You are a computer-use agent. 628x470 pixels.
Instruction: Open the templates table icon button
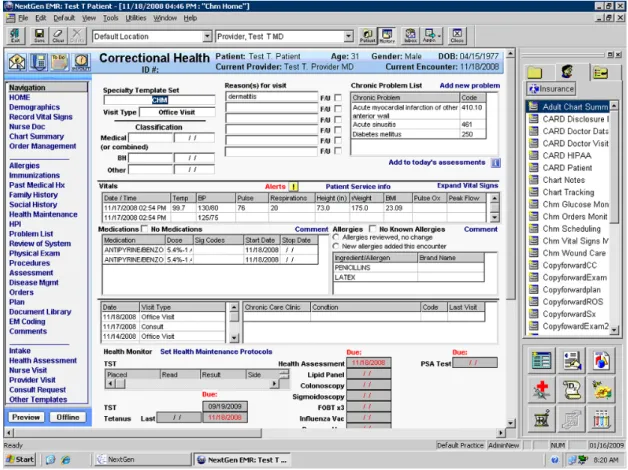coord(541,360)
